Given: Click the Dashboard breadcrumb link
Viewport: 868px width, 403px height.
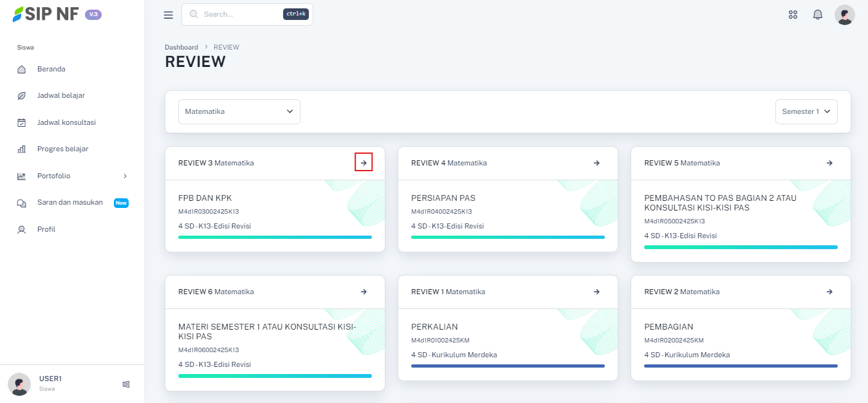Looking at the screenshot, I should tap(181, 47).
